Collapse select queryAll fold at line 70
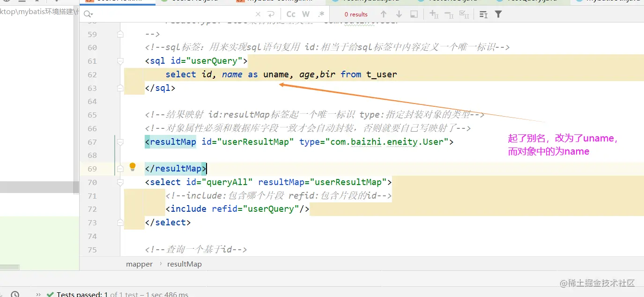Screen dimensions: 644x297 120,182
